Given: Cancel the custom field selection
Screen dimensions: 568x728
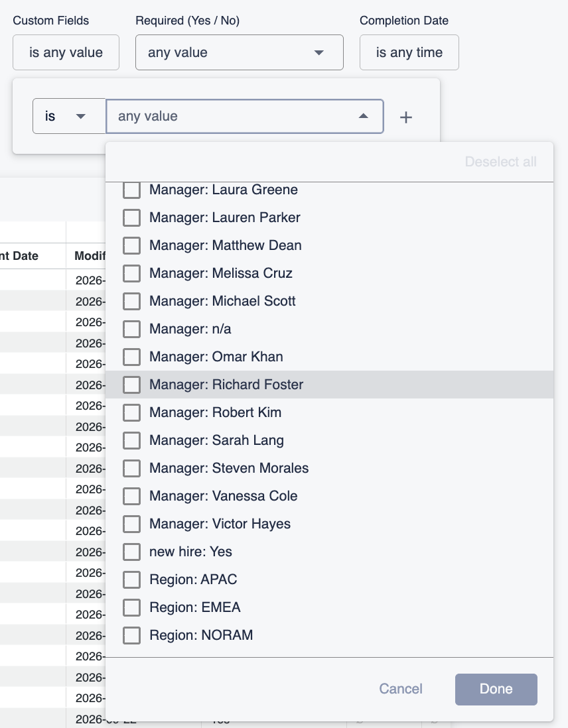Looking at the screenshot, I should click(401, 688).
